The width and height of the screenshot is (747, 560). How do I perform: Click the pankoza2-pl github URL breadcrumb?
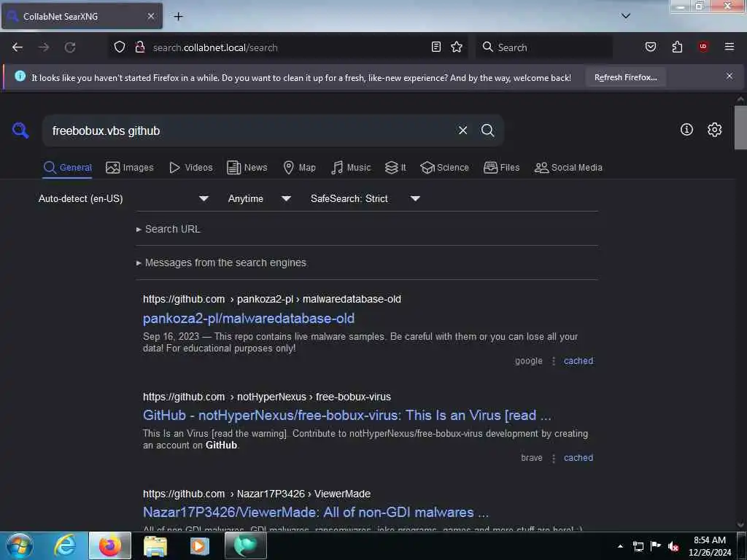point(271,299)
